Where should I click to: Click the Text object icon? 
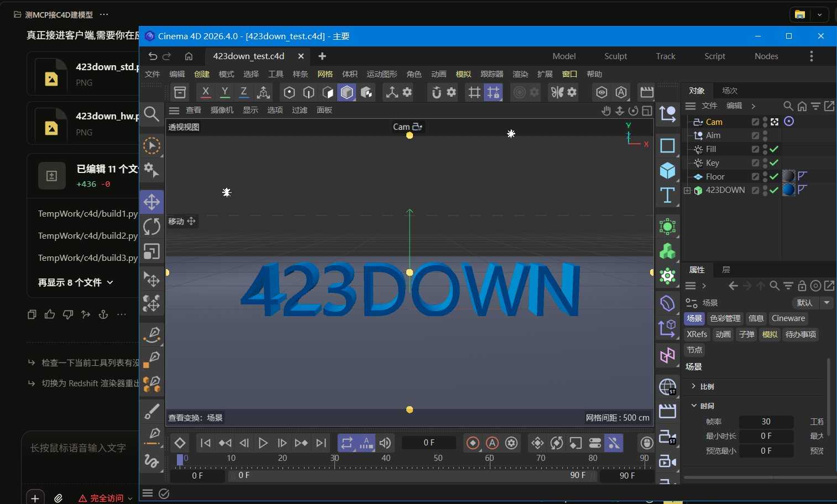pos(667,195)
